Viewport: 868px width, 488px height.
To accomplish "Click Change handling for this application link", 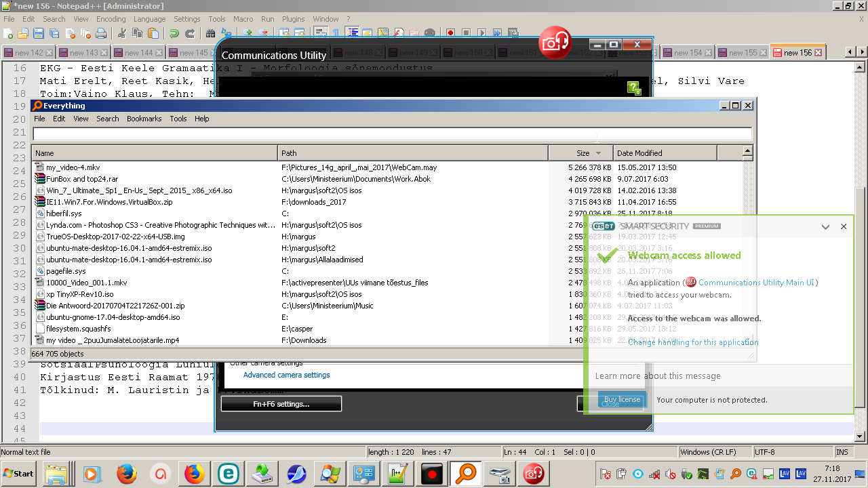I will pos(693,342).
